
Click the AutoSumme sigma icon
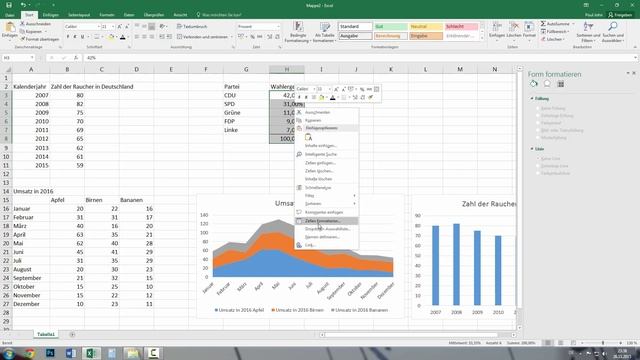pyautogui.click(x=543, y=24)
